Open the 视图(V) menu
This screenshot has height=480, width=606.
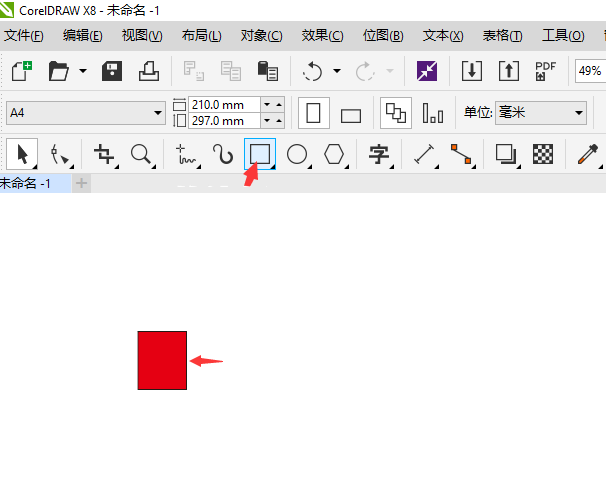click(x=142, y=36)
